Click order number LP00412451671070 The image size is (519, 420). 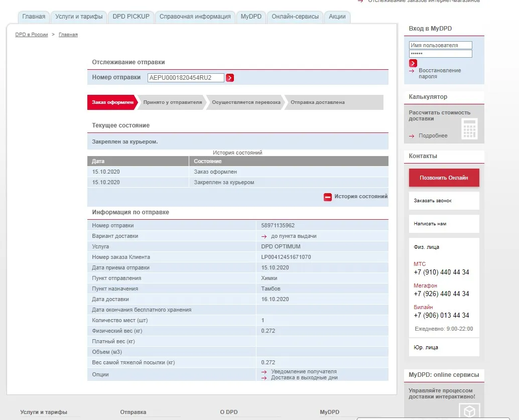coord(286,257)
